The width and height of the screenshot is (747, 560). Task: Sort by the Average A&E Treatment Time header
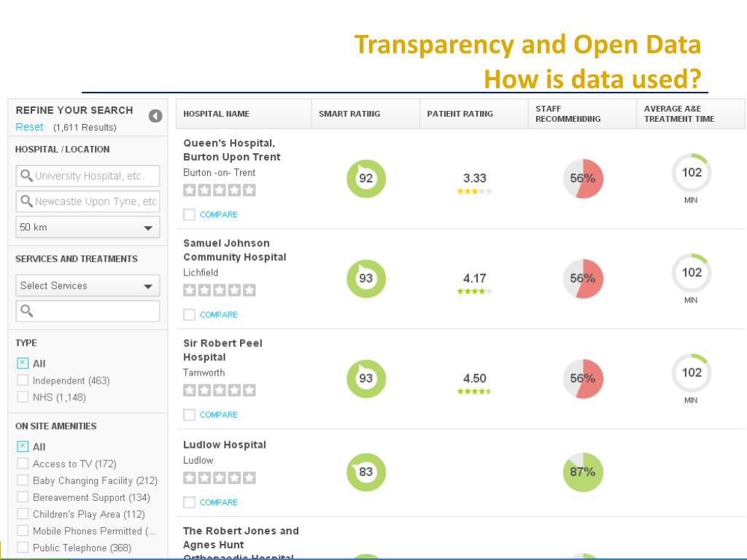691,114
